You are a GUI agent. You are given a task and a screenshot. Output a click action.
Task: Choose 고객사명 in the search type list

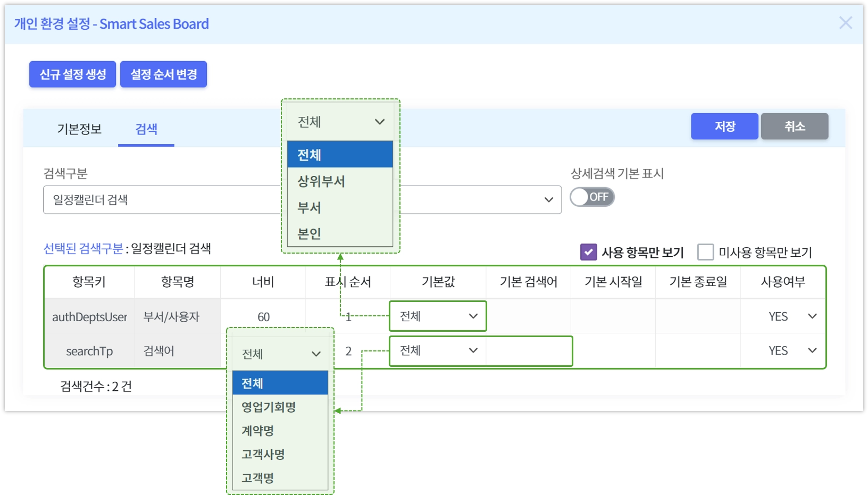pyautogui.click(x=280, y=454)
